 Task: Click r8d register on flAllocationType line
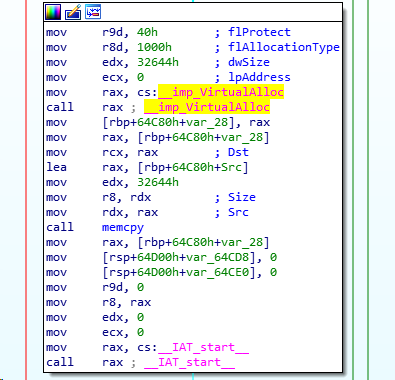[112, 47]
